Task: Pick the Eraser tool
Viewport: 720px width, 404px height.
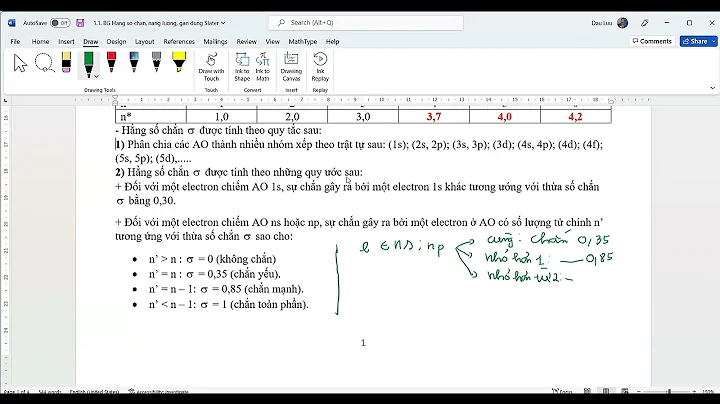Action: (66, 62)
